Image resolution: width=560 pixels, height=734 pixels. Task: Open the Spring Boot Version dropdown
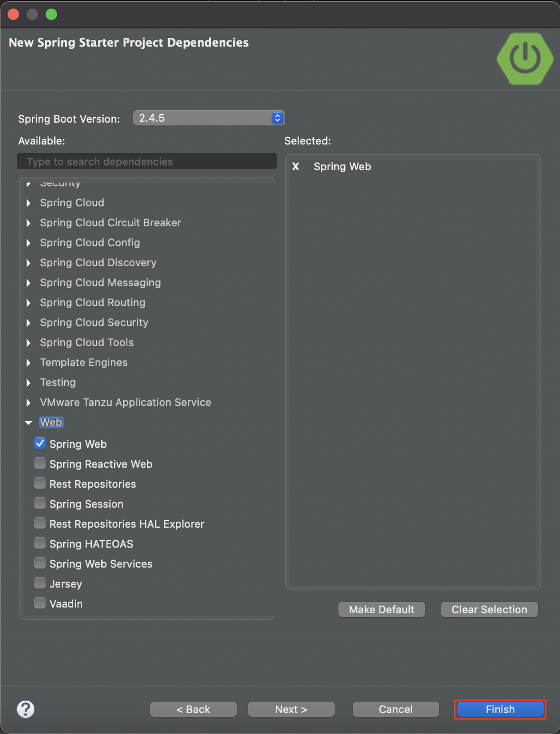209,118
